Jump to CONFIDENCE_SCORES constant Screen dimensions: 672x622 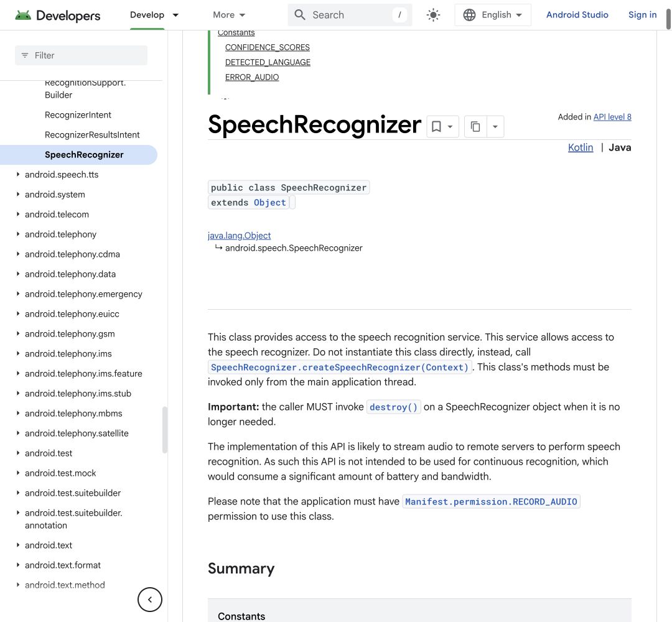[x=268, y=47]
